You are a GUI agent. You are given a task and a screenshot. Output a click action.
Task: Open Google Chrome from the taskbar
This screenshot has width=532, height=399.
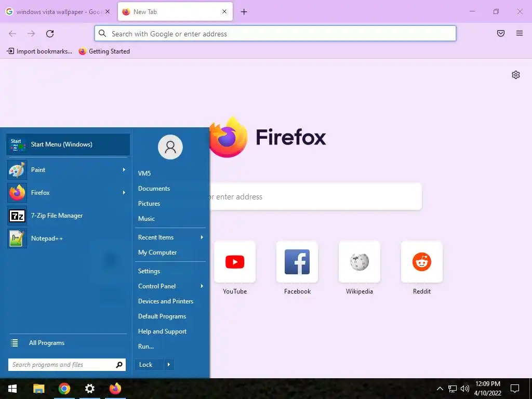coord(64,389)
